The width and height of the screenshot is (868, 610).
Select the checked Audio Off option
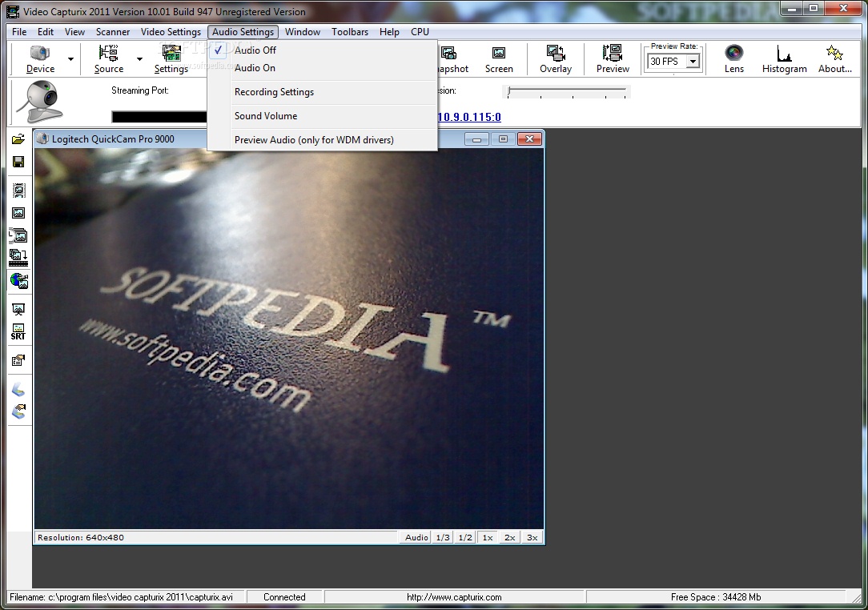pos(322,50)
